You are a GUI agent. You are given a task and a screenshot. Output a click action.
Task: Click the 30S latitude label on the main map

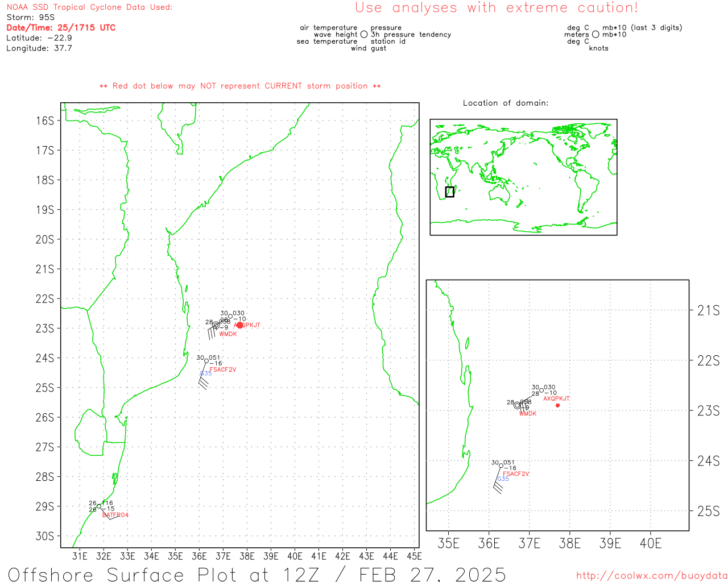coord(45,536)
